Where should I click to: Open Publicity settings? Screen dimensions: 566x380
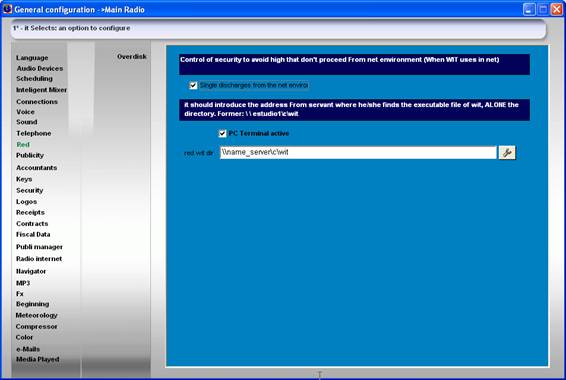pos(30,155)
